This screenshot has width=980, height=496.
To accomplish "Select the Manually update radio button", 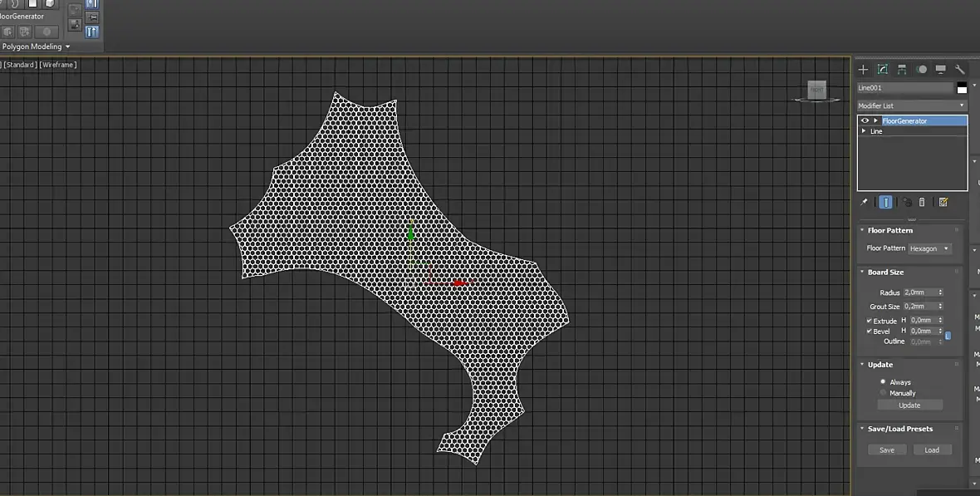I will pos(883,393).
